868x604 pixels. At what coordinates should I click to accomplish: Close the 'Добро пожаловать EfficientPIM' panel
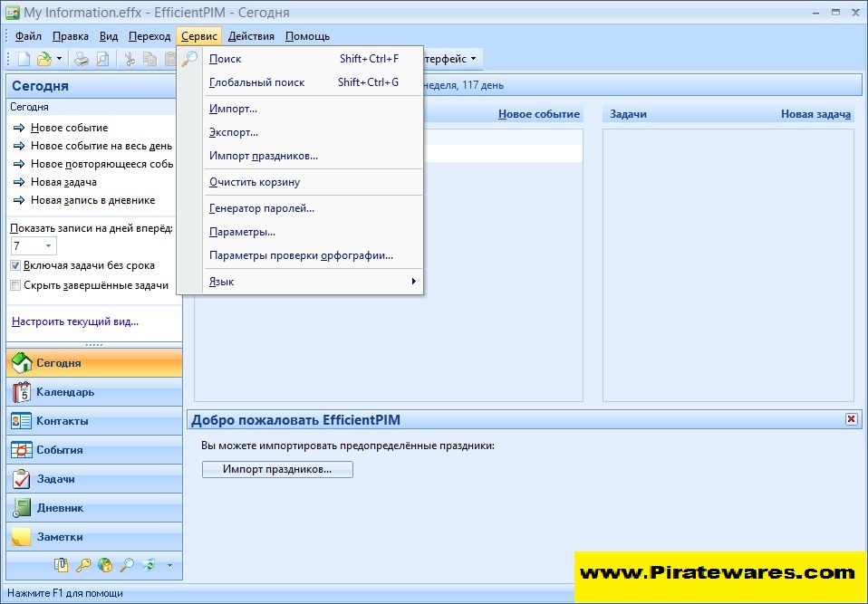coord(850,419)
